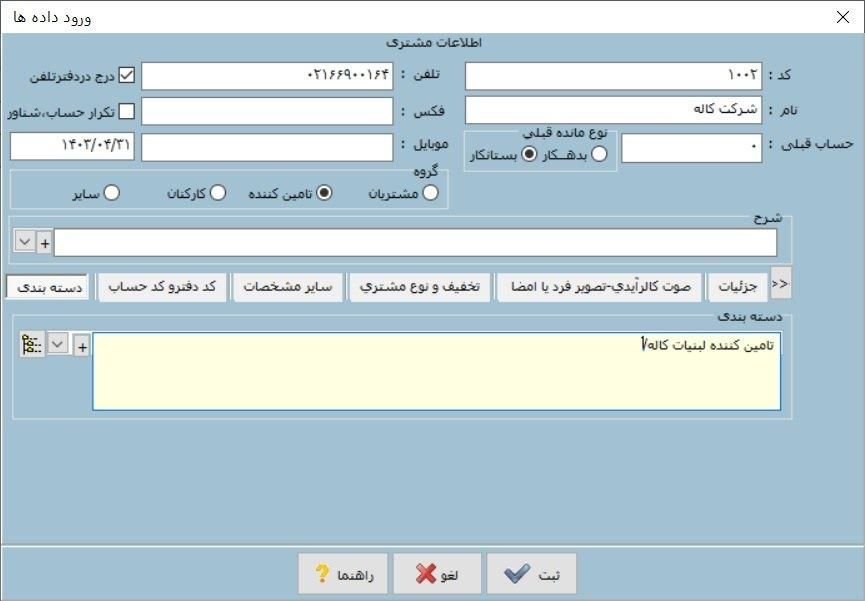Close the ورود داده ها window
865x601 pixels.
pos(842,17)
